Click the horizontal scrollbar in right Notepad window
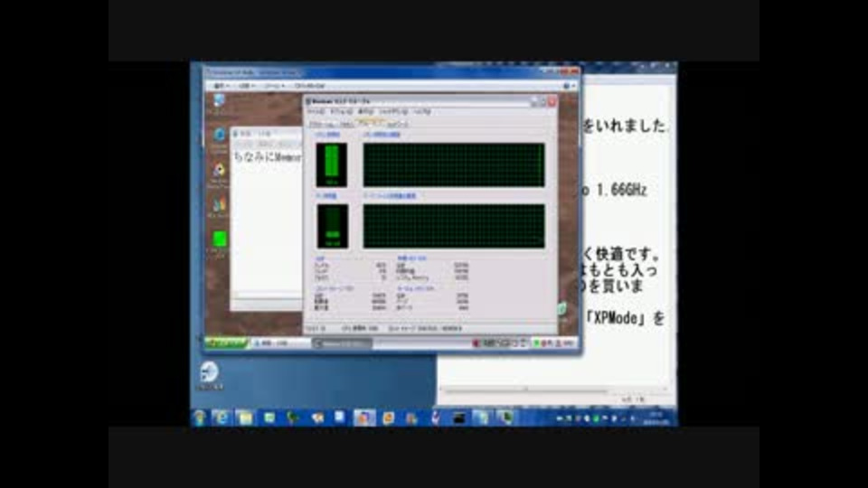The width and height of the screenshot is (868, 488). click(553, 389)
